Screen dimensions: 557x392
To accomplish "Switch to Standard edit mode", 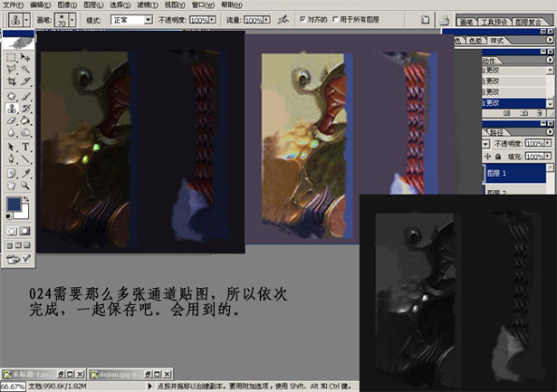I will [x=12, y=231].
